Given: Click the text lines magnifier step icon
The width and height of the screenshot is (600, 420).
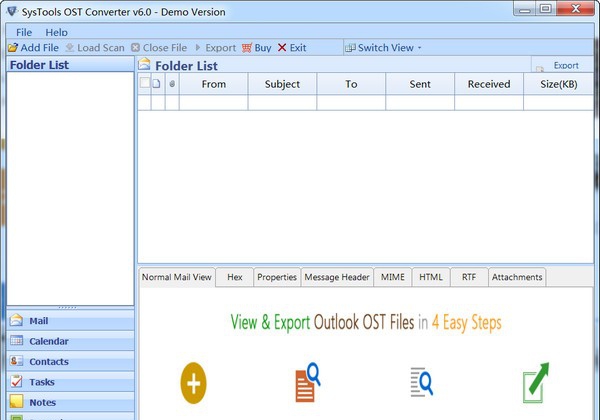Looking at the screenshot, I should coord(421,382).
